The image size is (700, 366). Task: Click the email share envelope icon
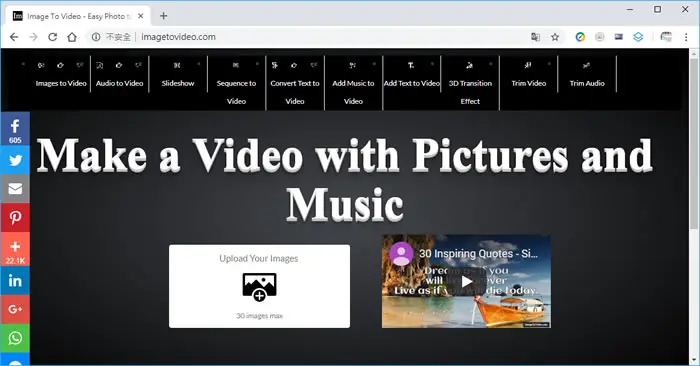point(15,189)
